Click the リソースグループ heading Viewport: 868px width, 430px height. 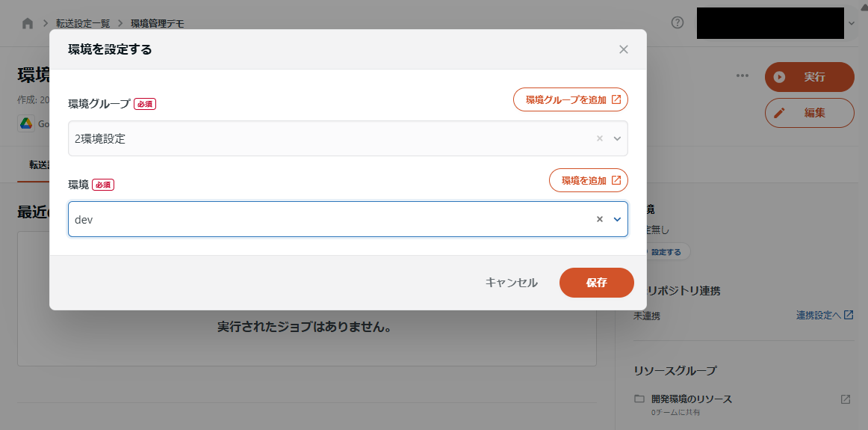675,371
